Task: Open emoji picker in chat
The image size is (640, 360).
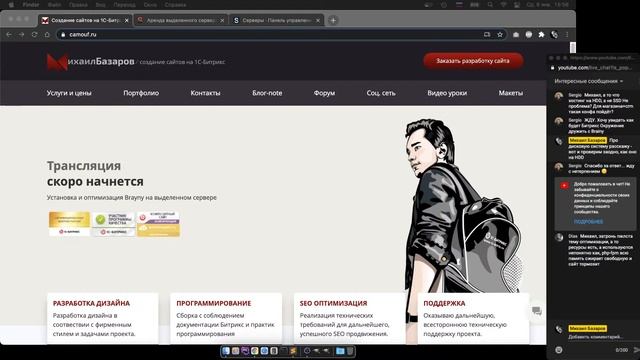Action: (x=559, y=350)
